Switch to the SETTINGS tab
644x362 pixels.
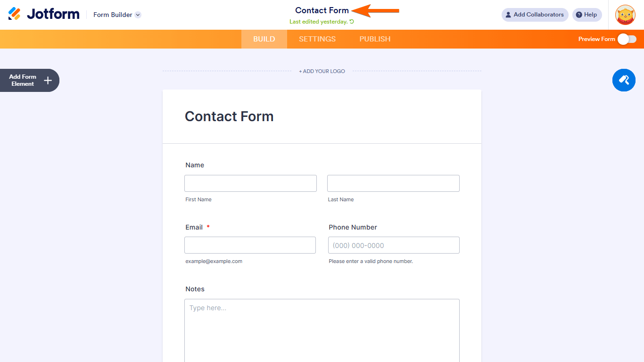point(317,39)
